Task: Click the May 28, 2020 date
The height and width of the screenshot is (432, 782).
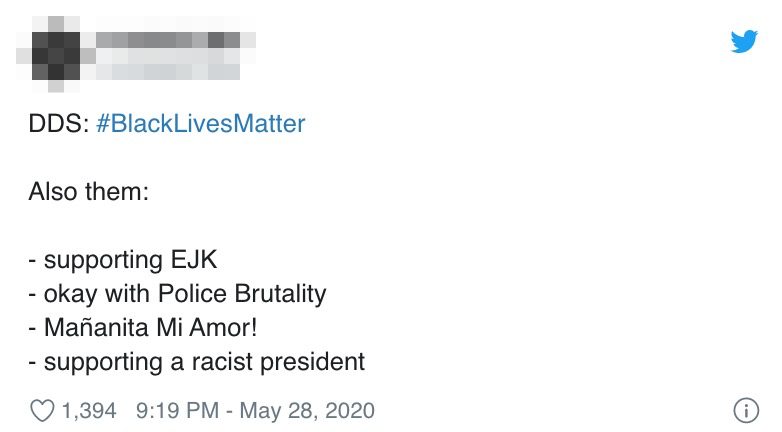Action: point(307,411)
